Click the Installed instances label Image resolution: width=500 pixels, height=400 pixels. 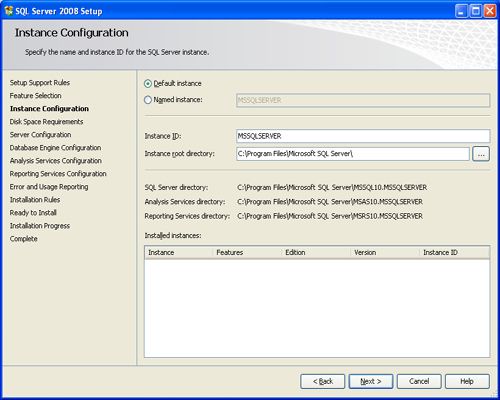(173, 235)
